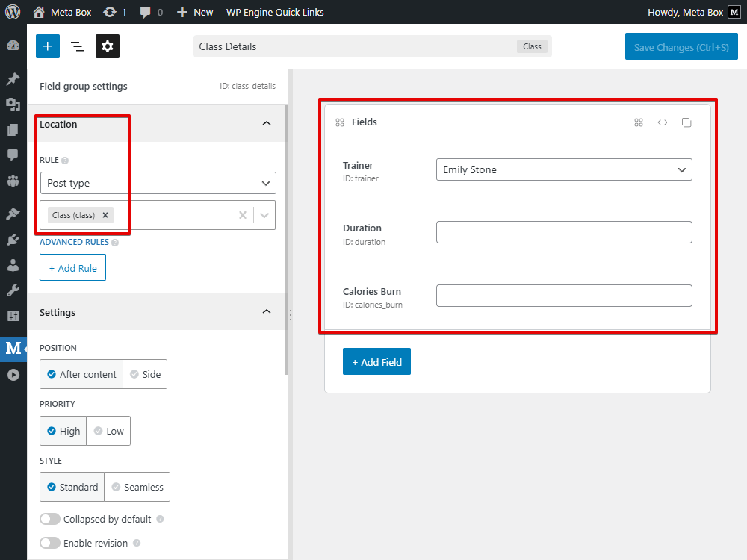Image resolution: width=747 pixels, height=560 pixels.
Task: Click the Class post type badge
Action: point(532,46)
